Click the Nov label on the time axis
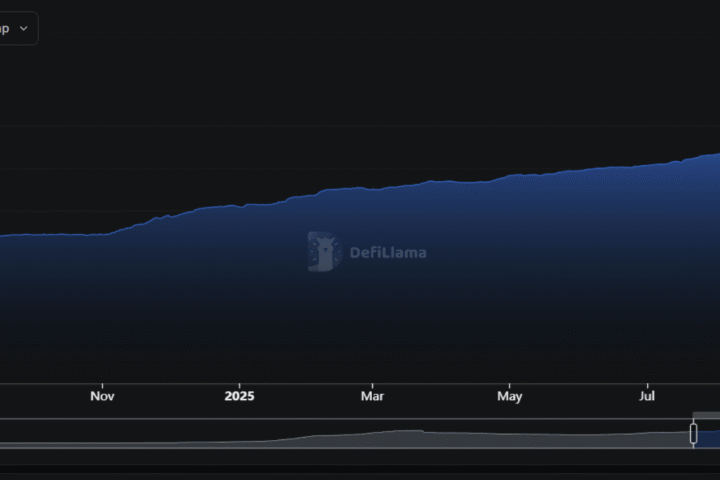Image resolution: width=720 pixels, height=480 pixels. (x=102, y=396)
